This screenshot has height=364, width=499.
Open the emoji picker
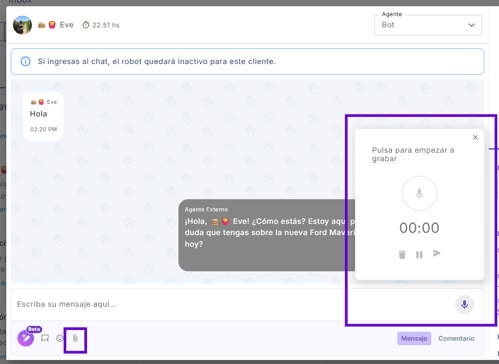tap(60, 338)
